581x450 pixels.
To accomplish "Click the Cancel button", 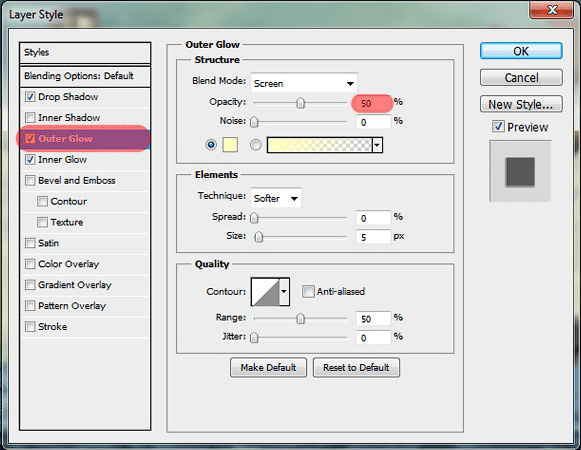I will tap(521, 77).
